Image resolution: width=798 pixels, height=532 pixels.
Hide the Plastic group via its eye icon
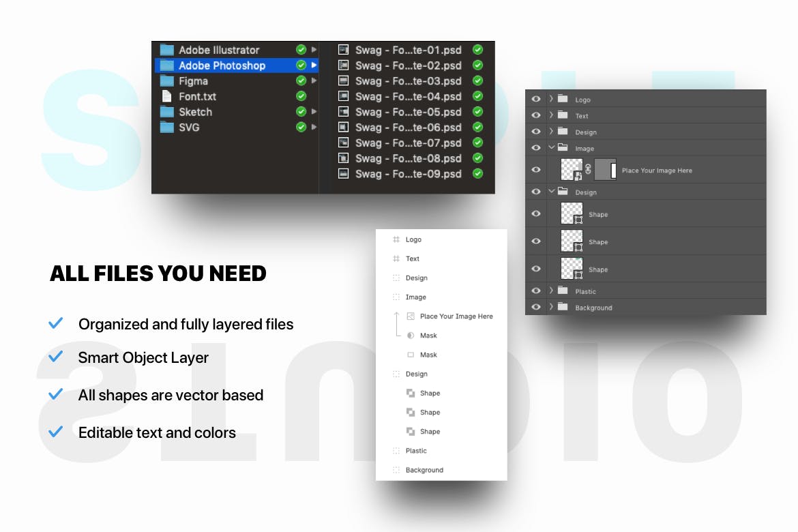tap(536, 291)
